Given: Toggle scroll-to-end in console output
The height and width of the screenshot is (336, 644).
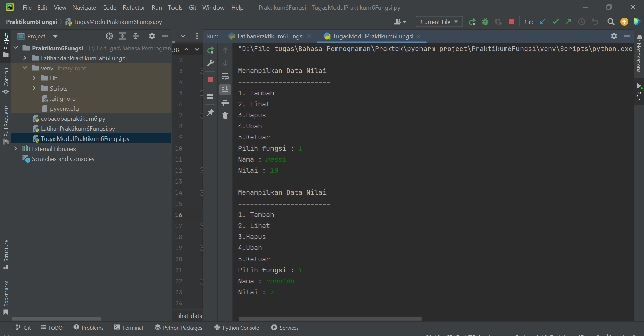Looking at the screenshot, I should [225, 90].
